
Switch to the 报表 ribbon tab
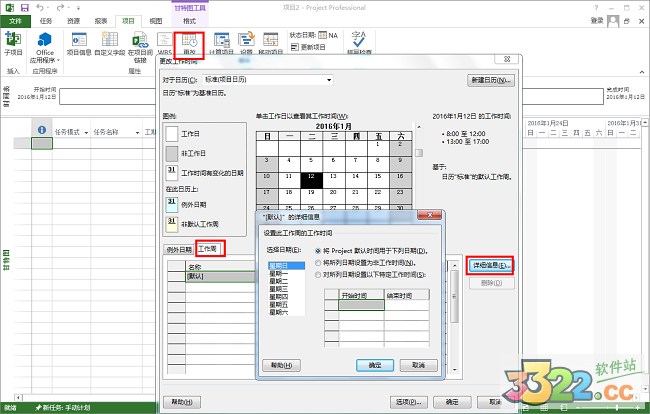coord(100,21)
